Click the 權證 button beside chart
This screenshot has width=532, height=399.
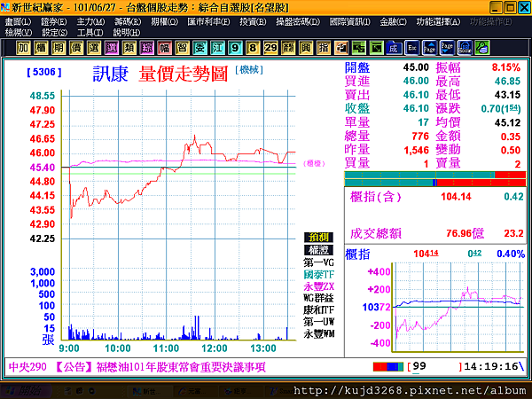(318, 250)
